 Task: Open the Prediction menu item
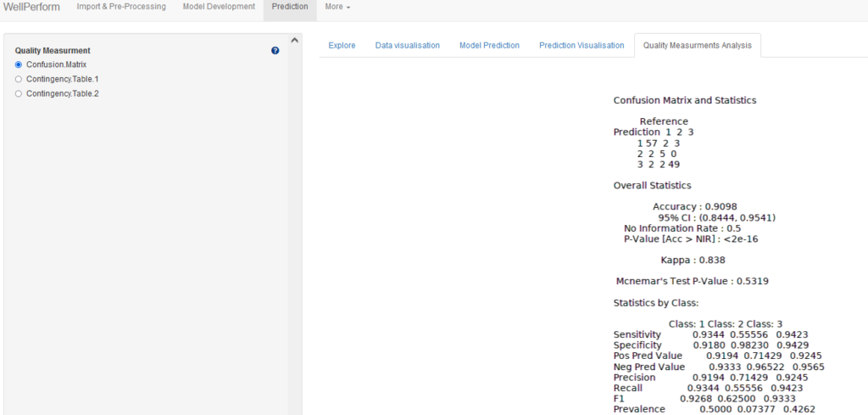[290, 7]
